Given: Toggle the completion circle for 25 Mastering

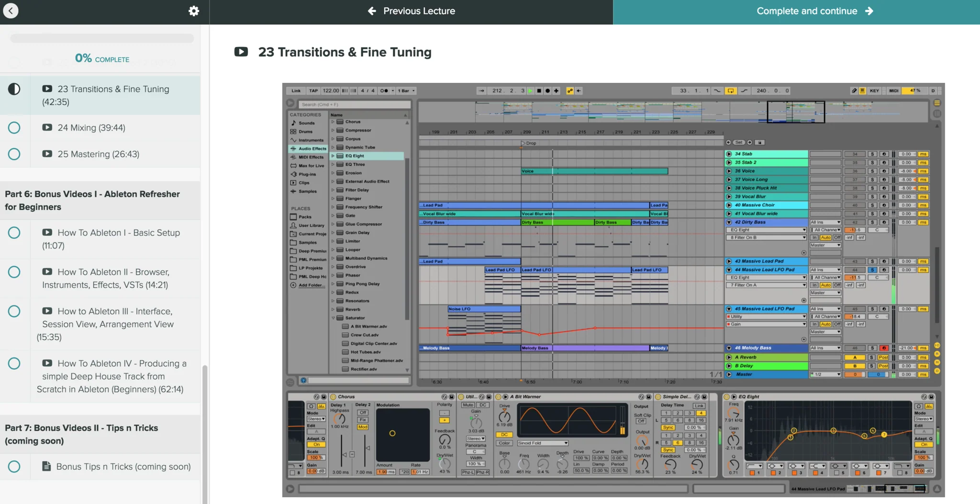Looking at the screenshot, I should coord(14,154).
